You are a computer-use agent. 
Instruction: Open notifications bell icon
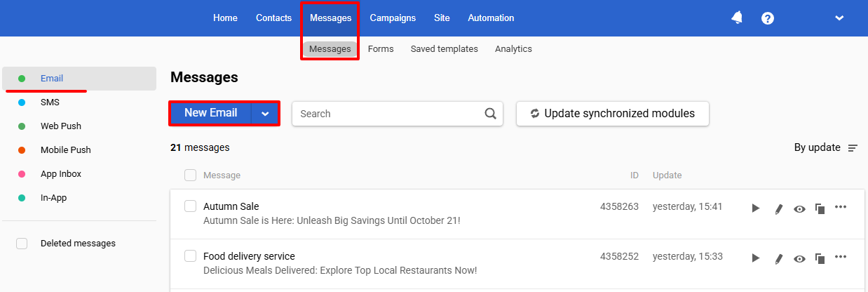[x=737, y=18]
